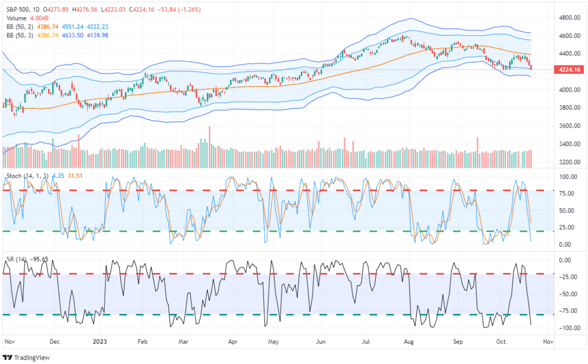Click the 3800.00 price axis label
Screen dimensions: 588x364
570,108
